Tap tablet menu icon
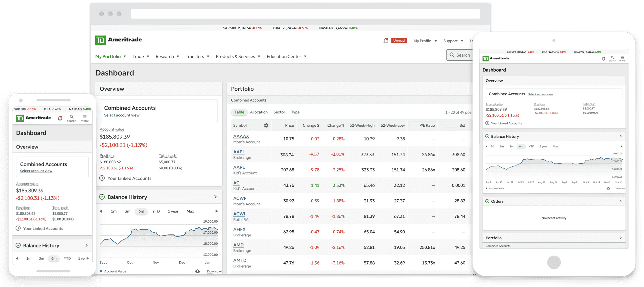Screen dimensions: 644x287 coord(622,59)
